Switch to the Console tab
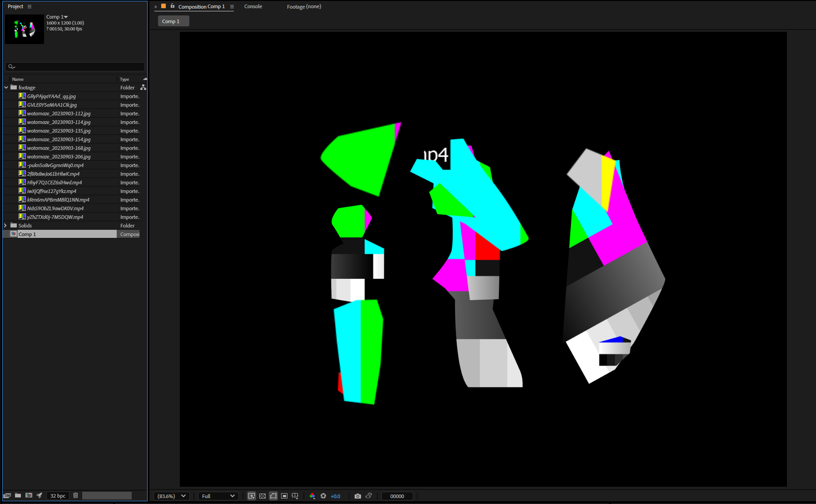The image size is (816, 504). pos(253,6)
